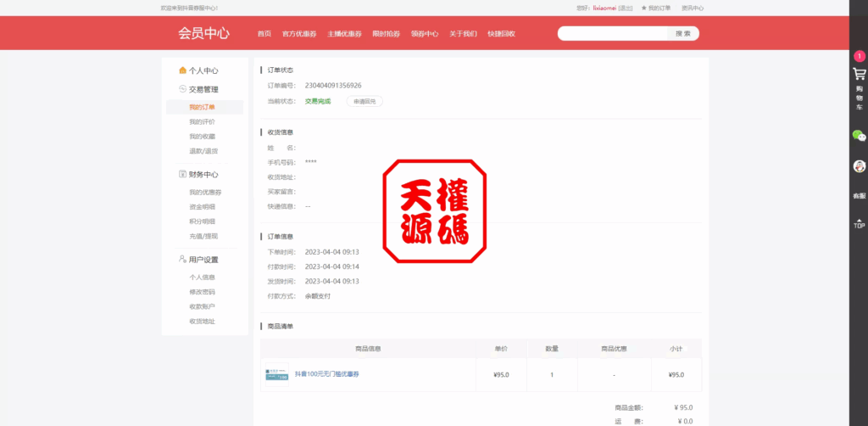
Task: Click order number 230404091356926
Action: [x=333, y=86]
